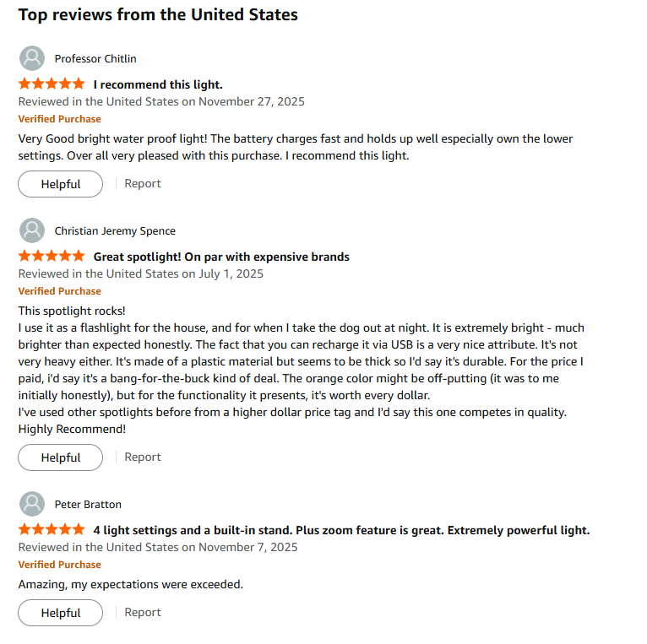Screen dimensions: 647x644
Task: Click 'Verified Purchase' label on Peter Bratton's review
Action: [x=59, y=565]
